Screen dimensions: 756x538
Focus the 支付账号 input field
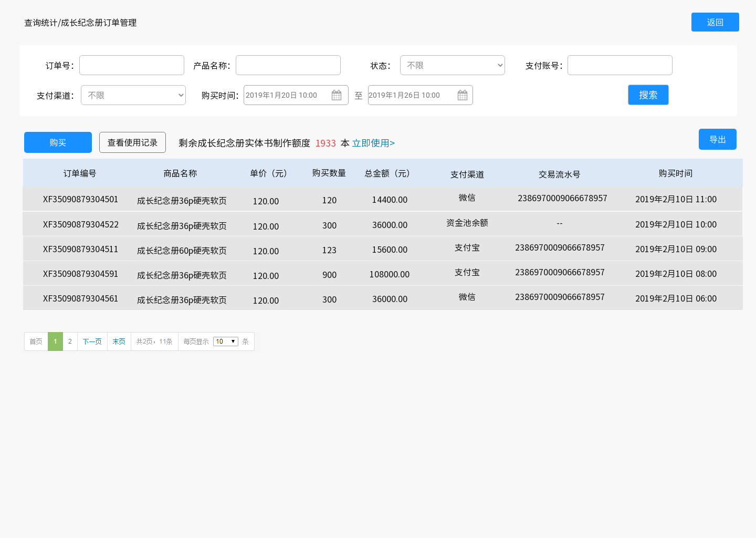pyautogui.click(x=620, y=65)
